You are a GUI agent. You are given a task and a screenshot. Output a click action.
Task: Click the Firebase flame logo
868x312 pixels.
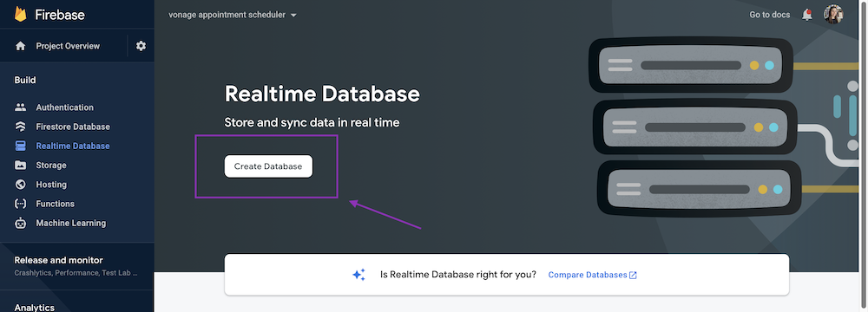[x=21, y=15]
